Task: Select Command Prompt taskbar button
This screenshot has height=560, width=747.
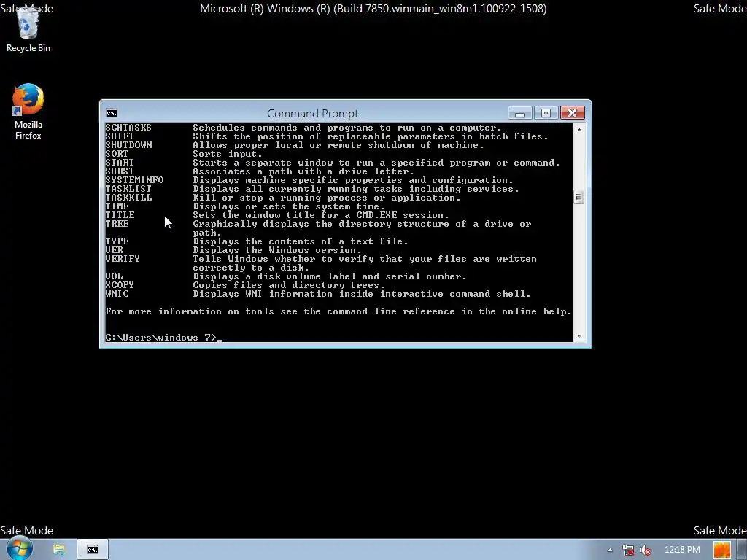Action: (93, 550)
